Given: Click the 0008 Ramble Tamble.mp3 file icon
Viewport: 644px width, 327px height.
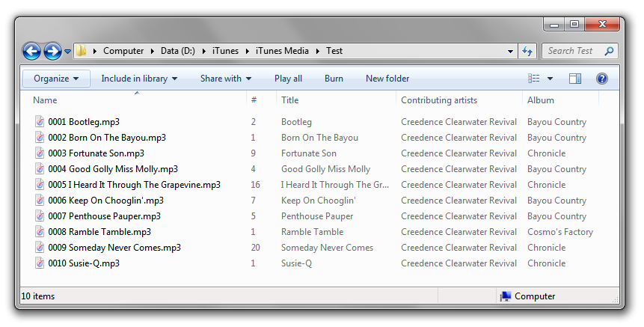Looking at the screenshot, I should pos(40,232).
